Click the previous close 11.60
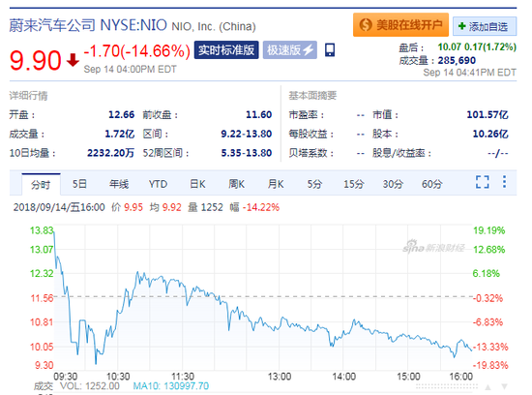 click(258, 114)
